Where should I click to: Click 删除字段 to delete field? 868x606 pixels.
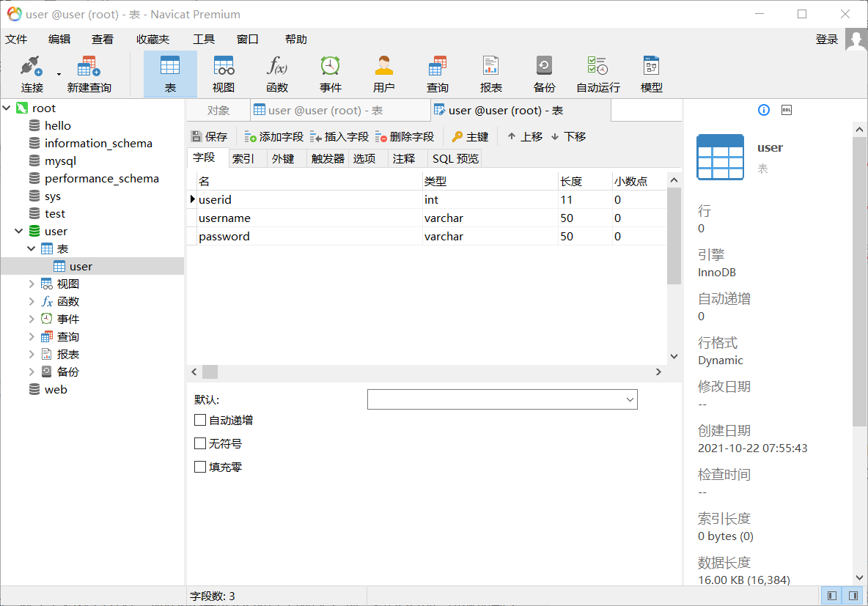[x=405, y=137]
